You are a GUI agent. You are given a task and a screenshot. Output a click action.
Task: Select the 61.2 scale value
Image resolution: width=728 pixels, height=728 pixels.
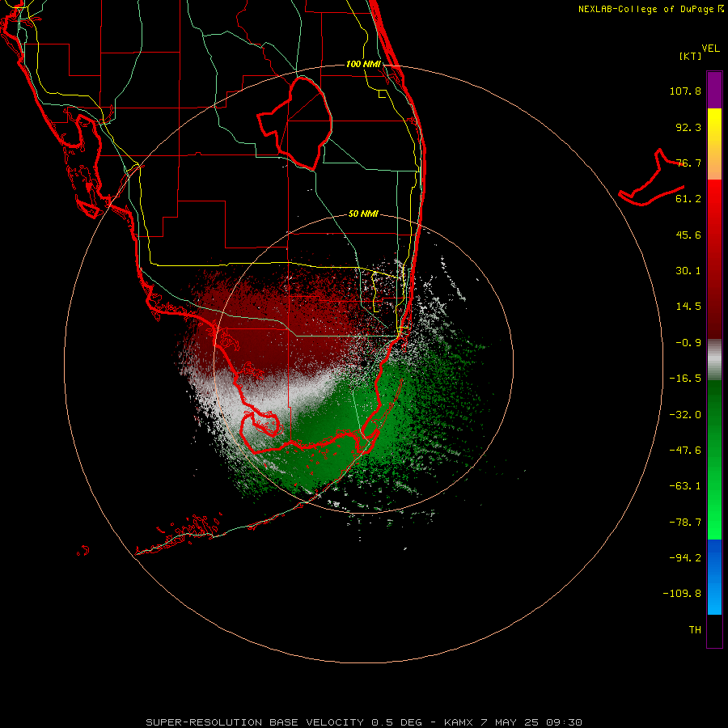pyautogui.click(x=688, y=199)
